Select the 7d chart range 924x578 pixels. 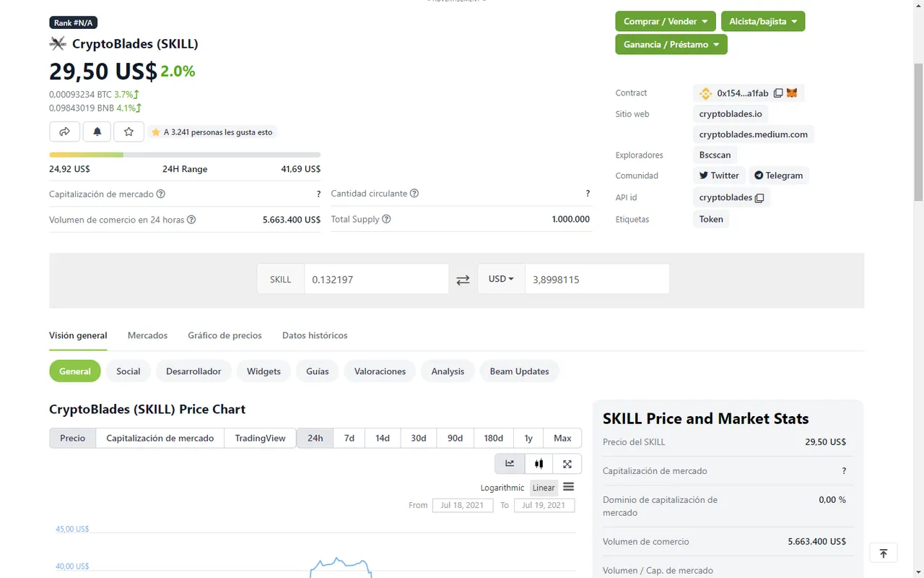click(349, 438)
